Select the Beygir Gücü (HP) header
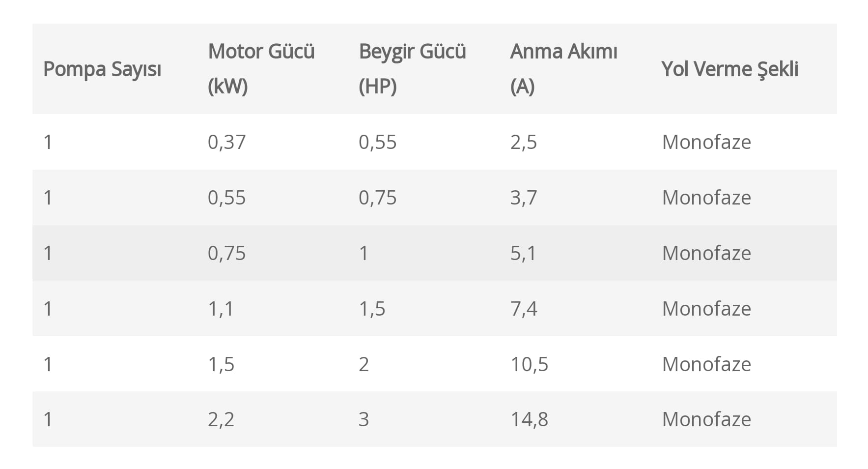 coord(412,69)
